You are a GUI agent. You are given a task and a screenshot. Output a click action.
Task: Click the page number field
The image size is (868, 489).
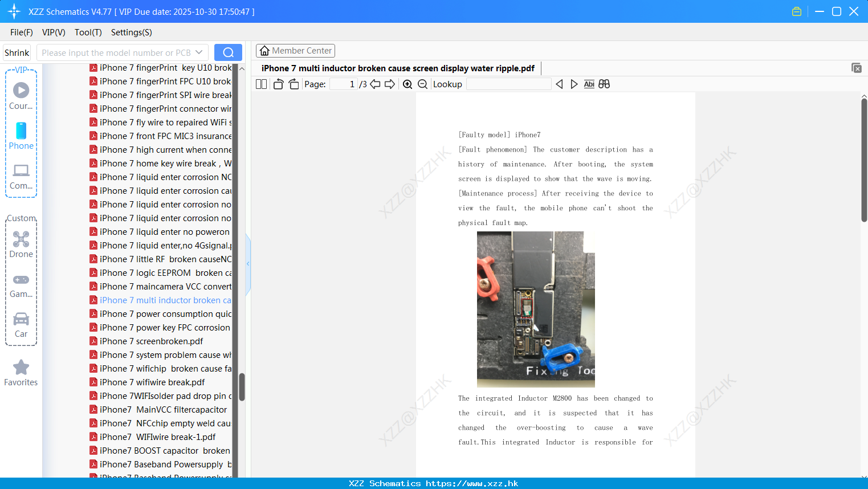344,84
